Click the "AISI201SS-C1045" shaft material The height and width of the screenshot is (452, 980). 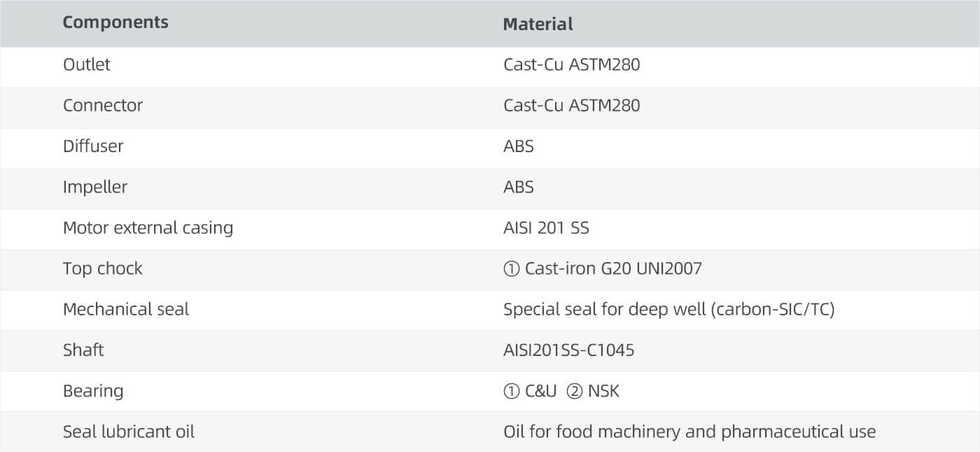(x=568, y=350)
